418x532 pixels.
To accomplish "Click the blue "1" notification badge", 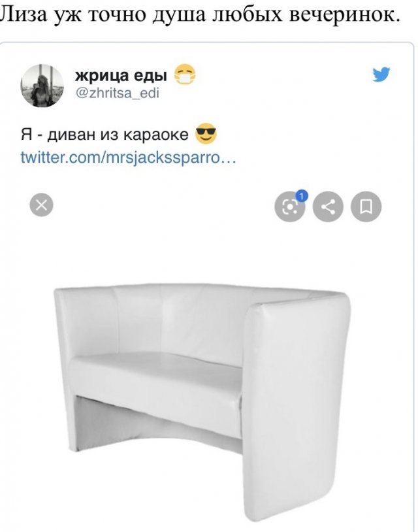I will (x=302, y=196).
